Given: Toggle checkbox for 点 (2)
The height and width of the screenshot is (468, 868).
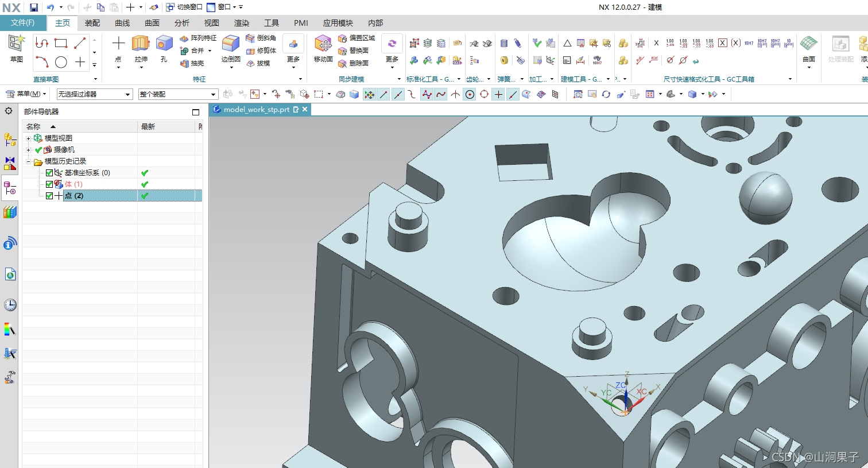Looking at the screenshot, I should [x=49, y=196].
